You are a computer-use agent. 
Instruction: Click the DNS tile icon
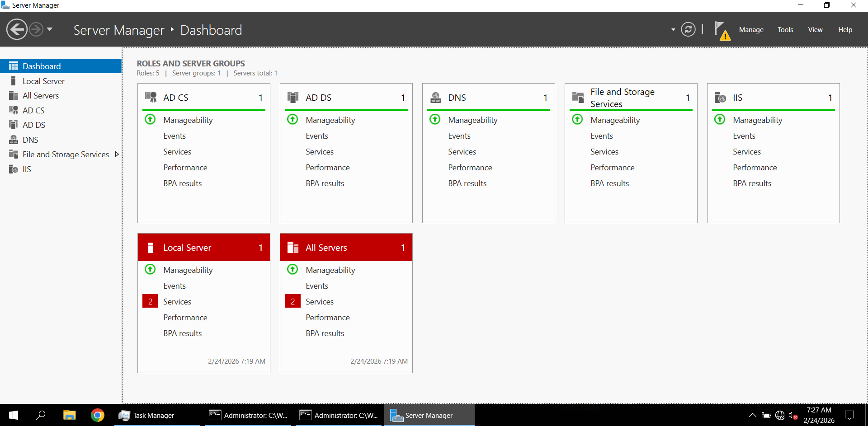click(435, 97)
